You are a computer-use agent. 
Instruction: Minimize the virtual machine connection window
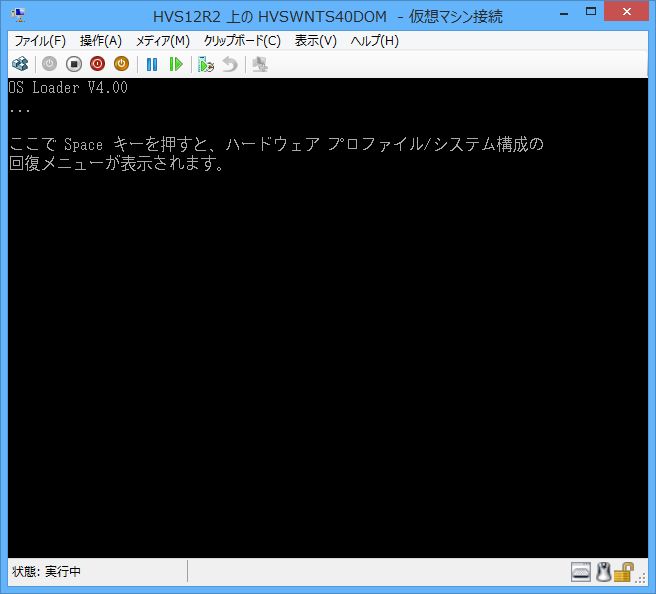click(x=564, y=13)
